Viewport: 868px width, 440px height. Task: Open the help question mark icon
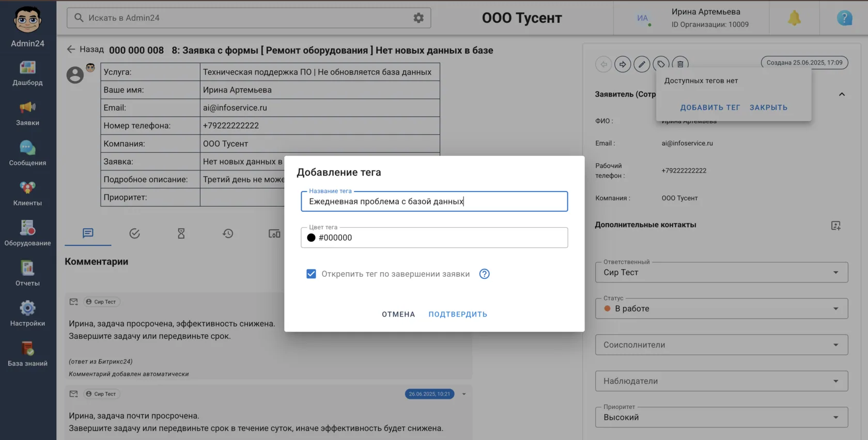click(844, 18)
